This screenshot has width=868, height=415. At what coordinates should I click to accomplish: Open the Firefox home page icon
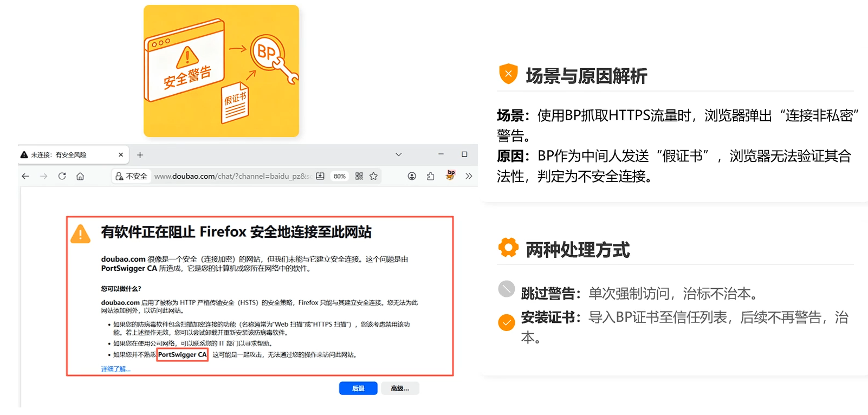click(80, 176)
